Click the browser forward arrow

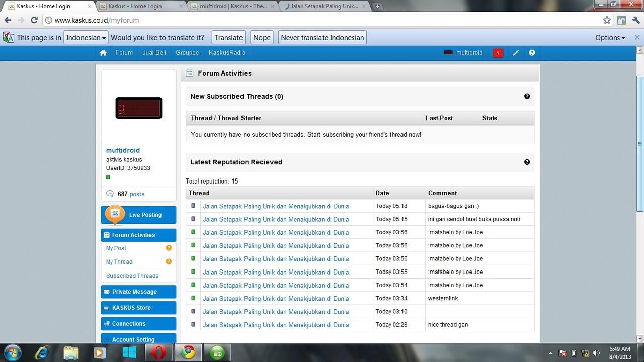pyautogui.click(x=21, y=20)
